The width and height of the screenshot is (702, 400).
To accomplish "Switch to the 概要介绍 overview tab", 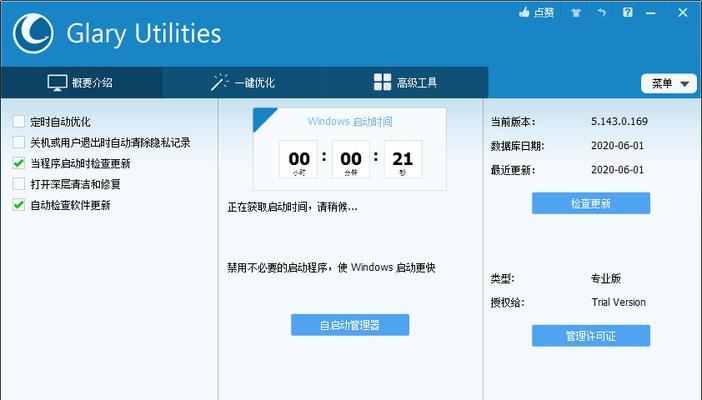I will tap(81, 82).
